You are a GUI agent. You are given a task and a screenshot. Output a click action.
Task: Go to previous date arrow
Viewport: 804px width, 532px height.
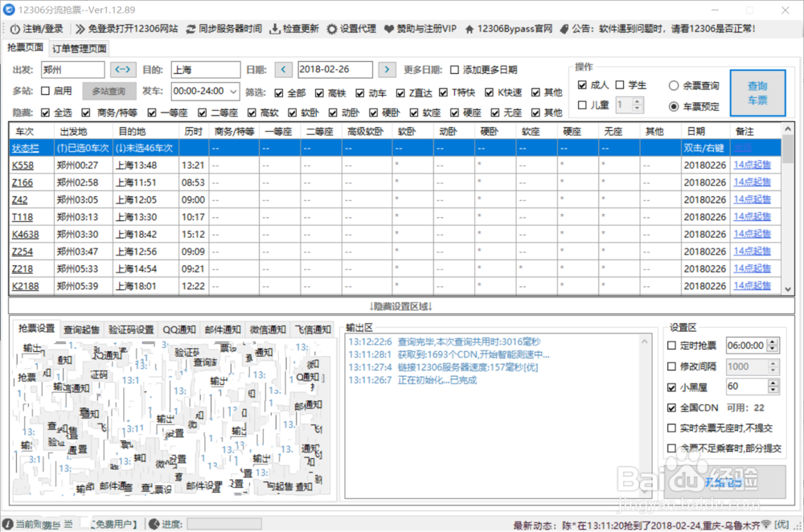(x=284, y=69)
